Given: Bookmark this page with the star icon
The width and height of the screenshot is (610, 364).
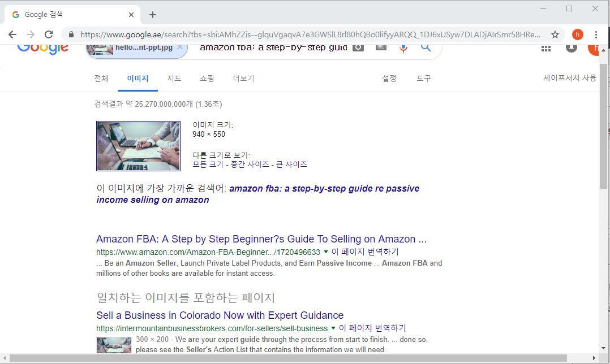Looking at the screenshot, I should pos(555,34).
